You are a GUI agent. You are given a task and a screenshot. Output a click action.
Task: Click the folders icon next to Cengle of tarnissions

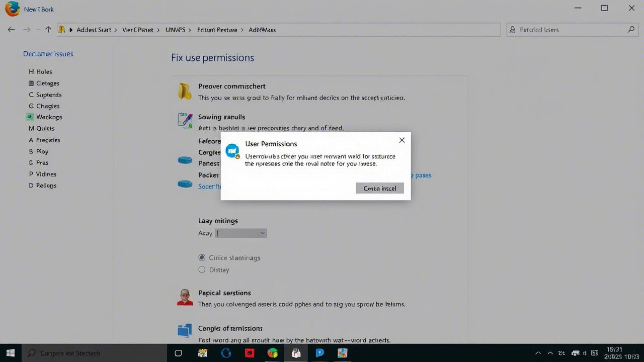pyautogui.click(x=185, y=330)
